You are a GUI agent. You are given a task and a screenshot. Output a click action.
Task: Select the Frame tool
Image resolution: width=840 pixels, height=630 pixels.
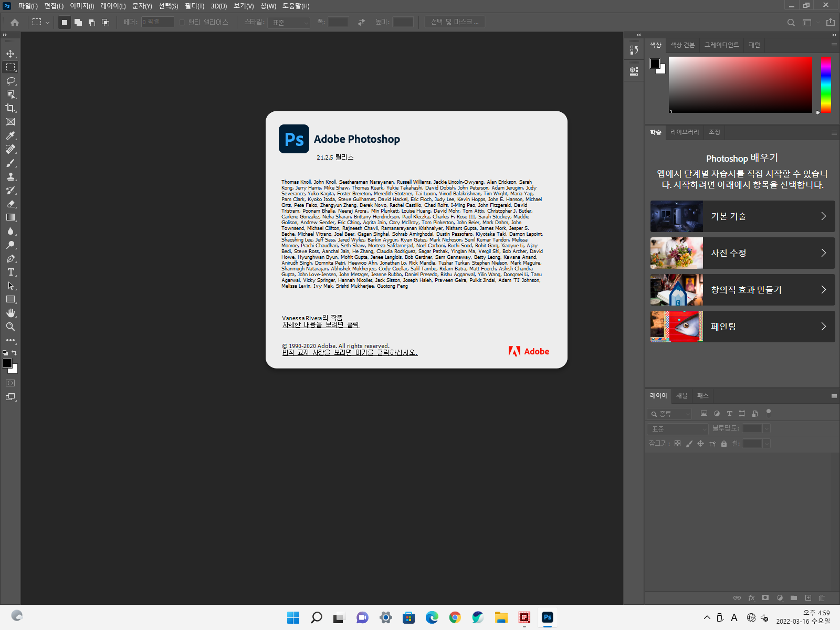10,122
